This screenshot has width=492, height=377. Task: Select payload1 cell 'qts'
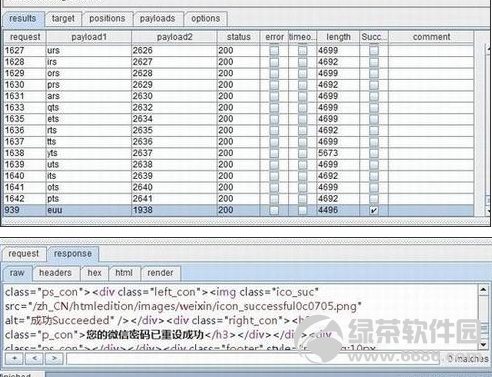pos(89,108)
